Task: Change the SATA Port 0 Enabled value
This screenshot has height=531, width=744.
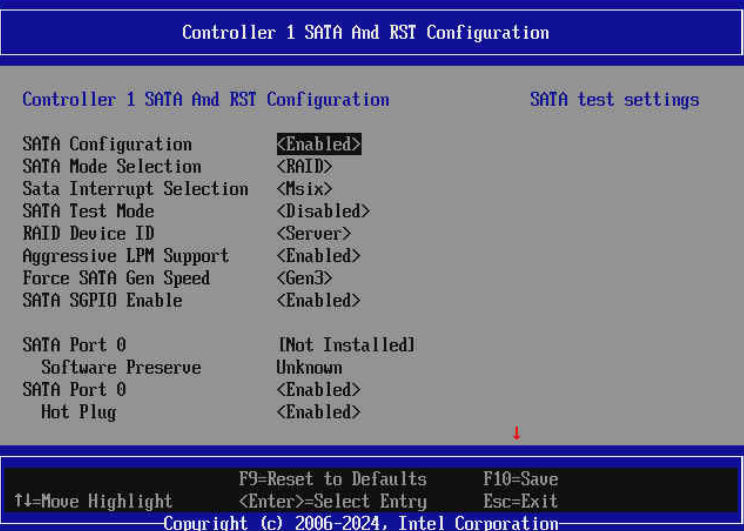Action: [318, 390]
